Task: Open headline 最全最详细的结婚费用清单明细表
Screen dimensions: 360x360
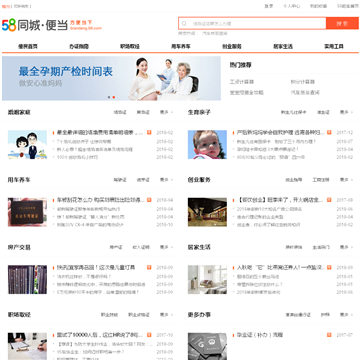Action: click(x=100, y=133)
